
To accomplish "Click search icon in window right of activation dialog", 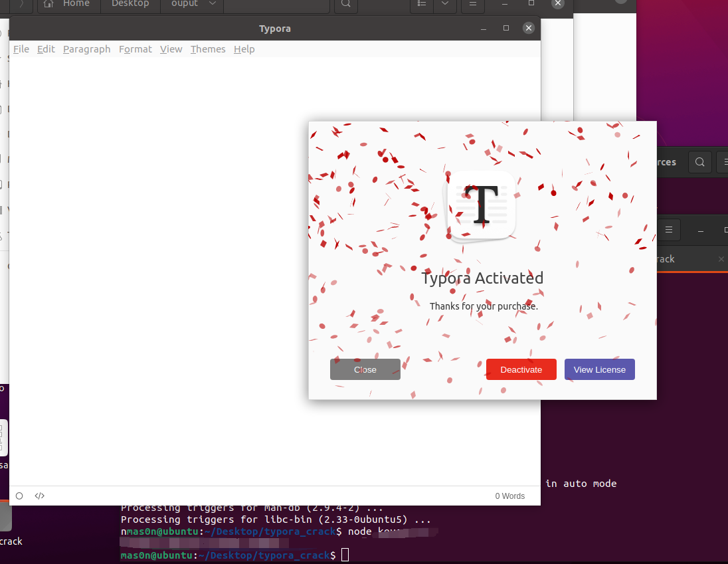I will [x=699, y=162].
